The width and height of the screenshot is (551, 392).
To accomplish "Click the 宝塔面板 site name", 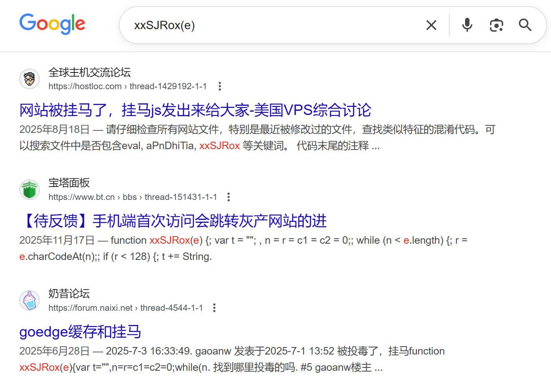I will (69, 183).
